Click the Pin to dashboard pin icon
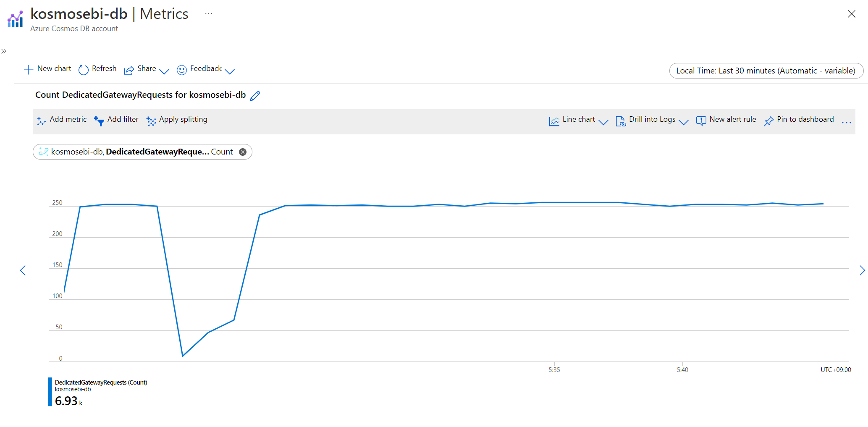Screen dimensions: 868x427 [768, 121]
